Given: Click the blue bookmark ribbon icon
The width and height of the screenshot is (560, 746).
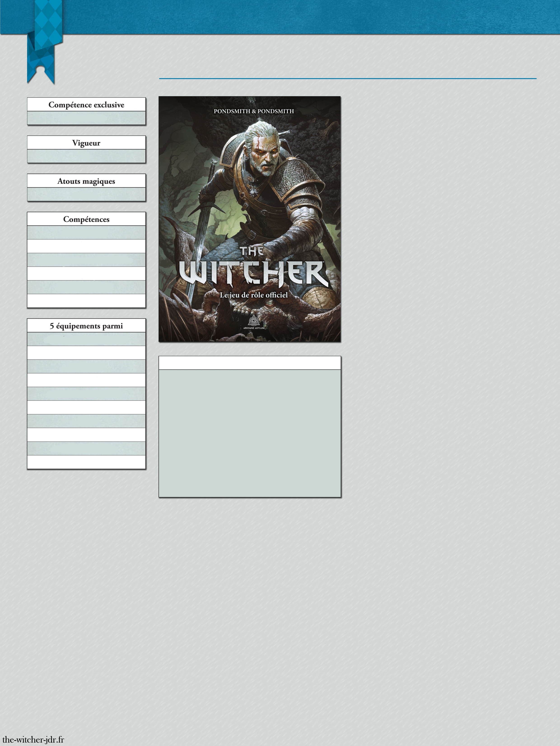Looking at the screenshot, I should pyautogui.click(x=44, y=42).
